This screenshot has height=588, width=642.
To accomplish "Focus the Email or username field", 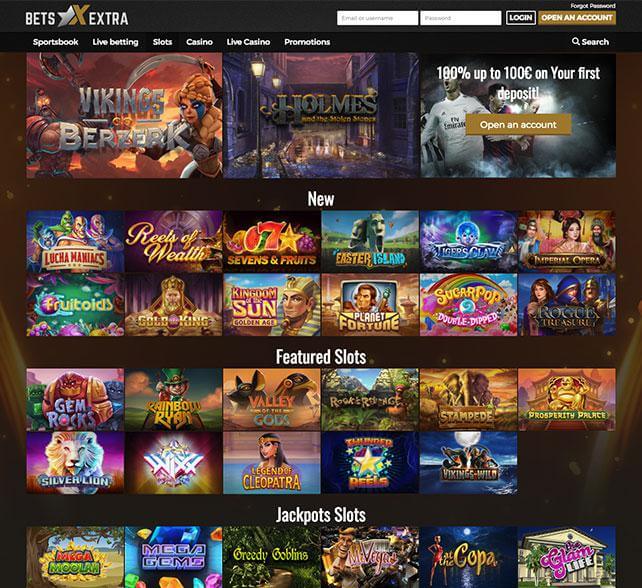I will coord(378,18).
